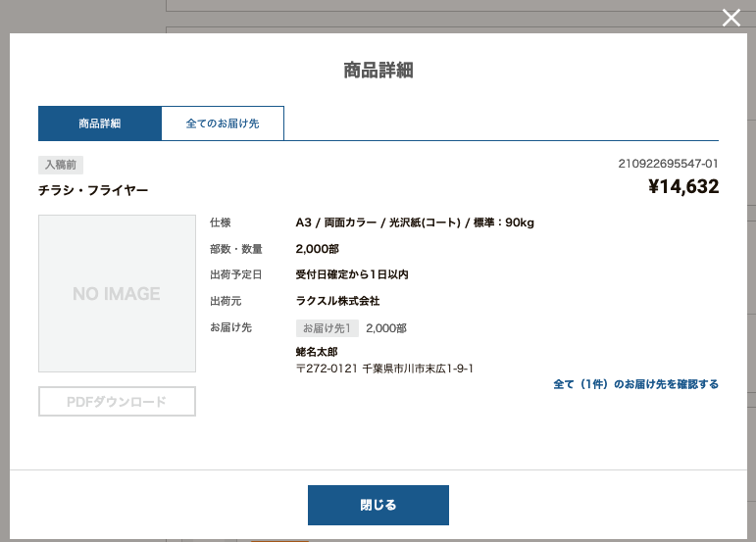Viewport: 756px width, 542px height.
Task: Click the 部数・数量 field label
Action: tap(235, 249)
